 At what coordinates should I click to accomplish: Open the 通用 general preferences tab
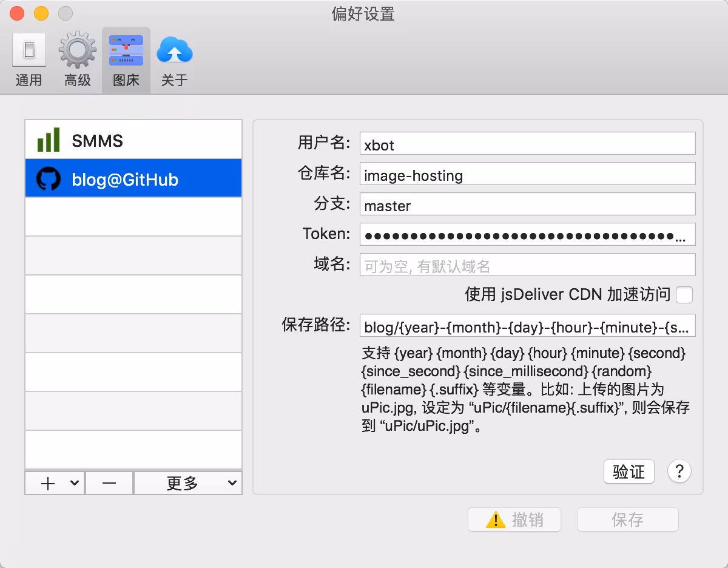click(x=29, y=61)
